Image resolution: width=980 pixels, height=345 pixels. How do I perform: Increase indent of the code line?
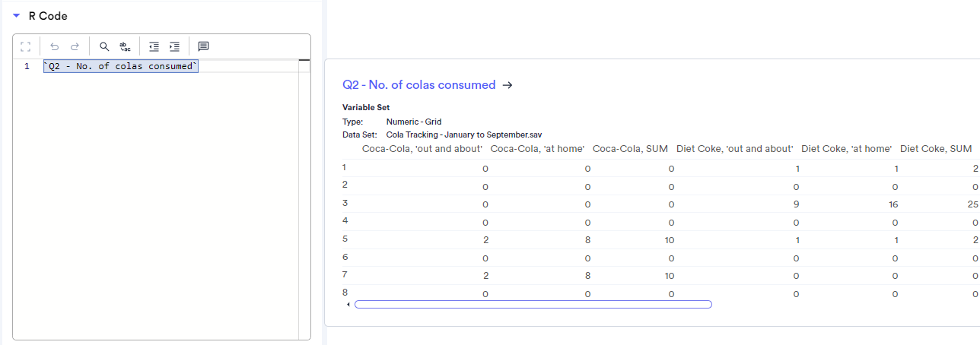click(x=174, y=46)
